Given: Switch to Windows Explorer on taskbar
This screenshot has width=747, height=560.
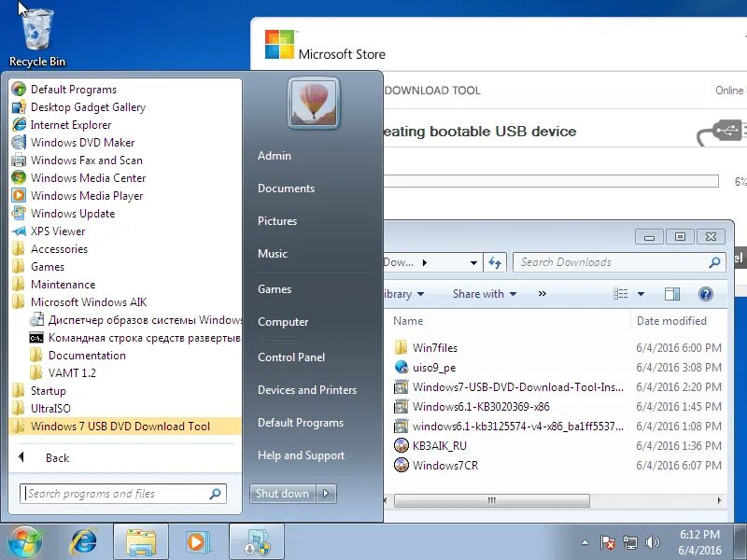Looking at the screenshot, I should 141,542.
